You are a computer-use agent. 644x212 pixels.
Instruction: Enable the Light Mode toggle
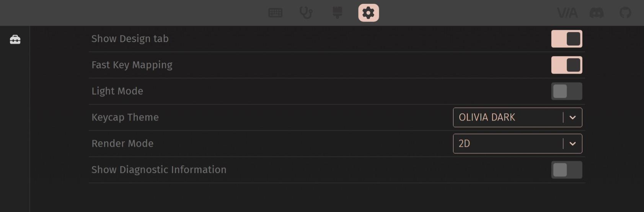567,91
